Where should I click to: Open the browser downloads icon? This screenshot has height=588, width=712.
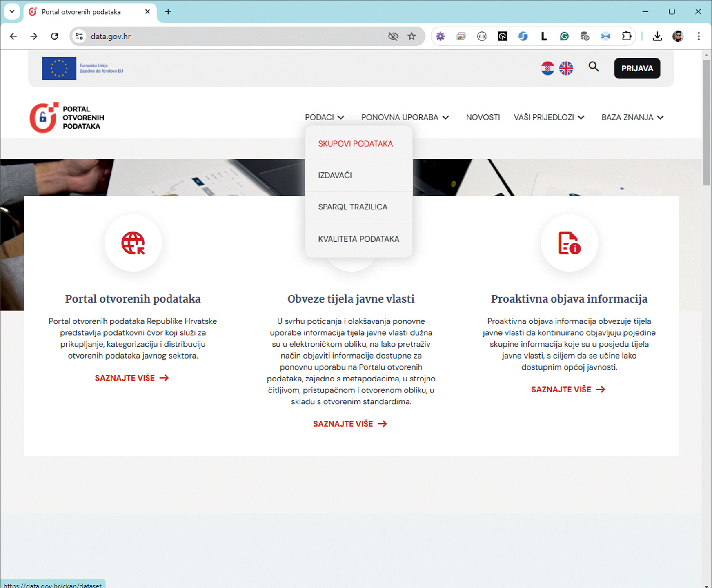657,36
